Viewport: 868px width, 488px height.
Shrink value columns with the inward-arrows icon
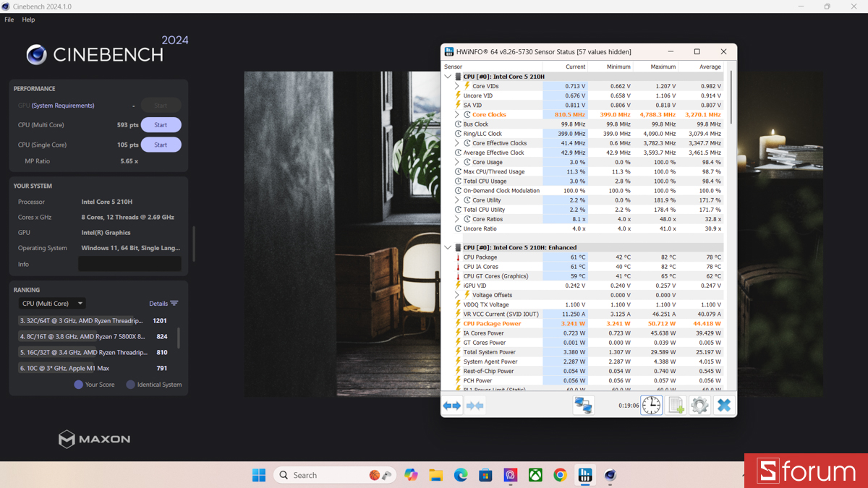click(475, 406)
